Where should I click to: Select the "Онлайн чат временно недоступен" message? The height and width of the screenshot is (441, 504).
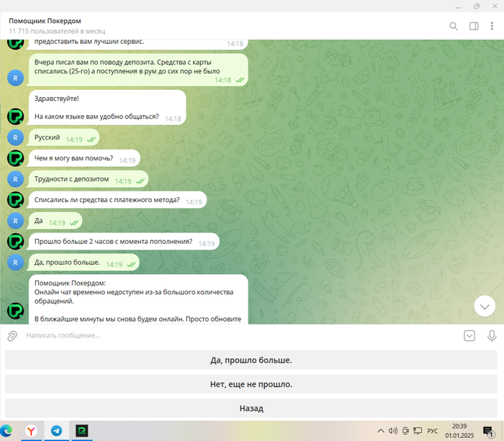point(138,299)
